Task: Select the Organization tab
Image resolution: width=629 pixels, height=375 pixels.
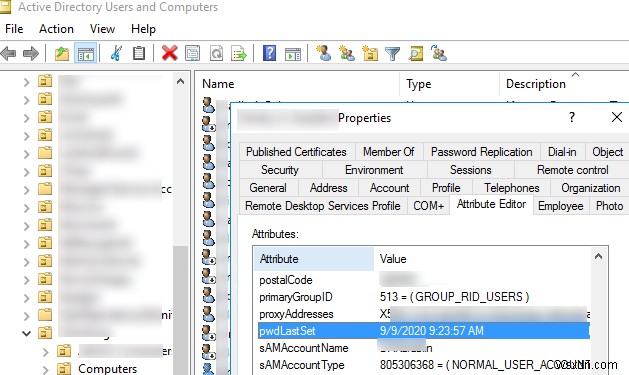Action: (x=590, y=188)
